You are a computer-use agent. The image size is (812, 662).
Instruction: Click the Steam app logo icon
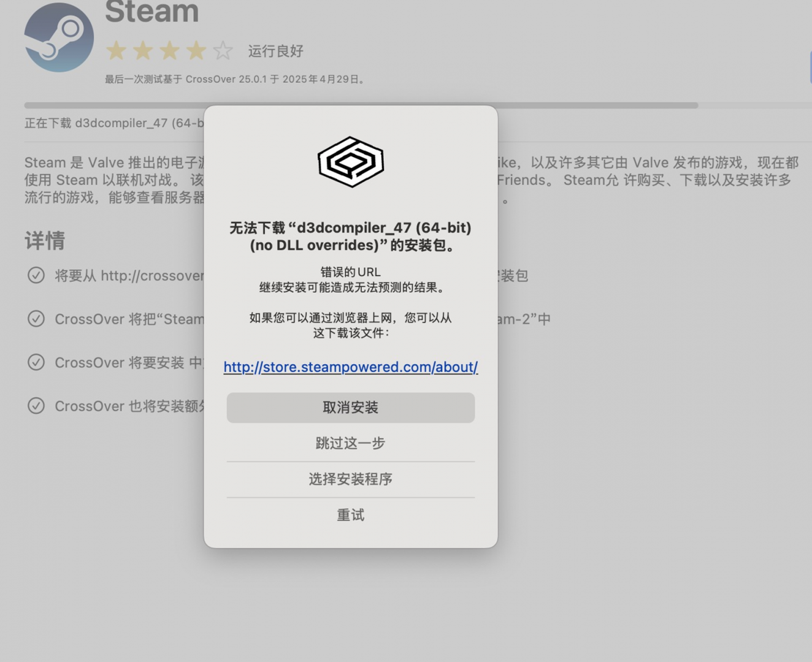(x=59, y=37)
